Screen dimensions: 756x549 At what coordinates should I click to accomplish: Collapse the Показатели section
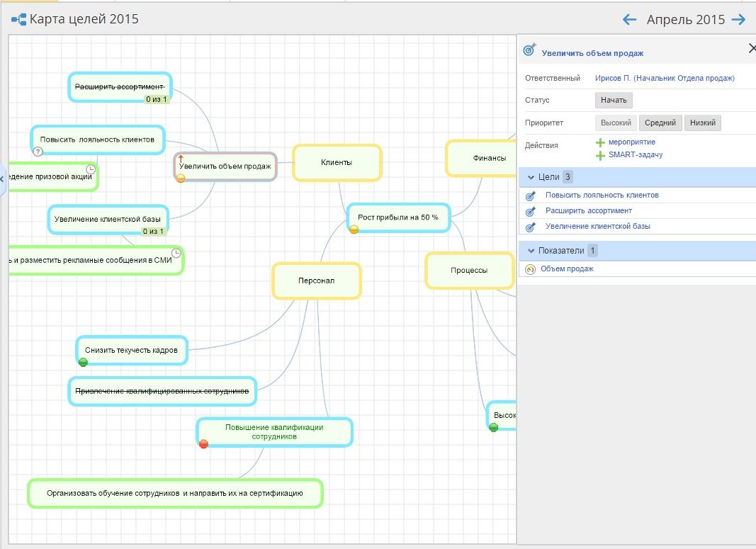529,251
